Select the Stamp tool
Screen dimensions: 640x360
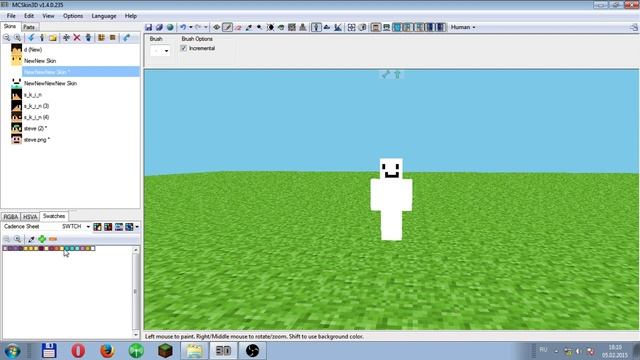pyautogui.click(x=302, y=27)
